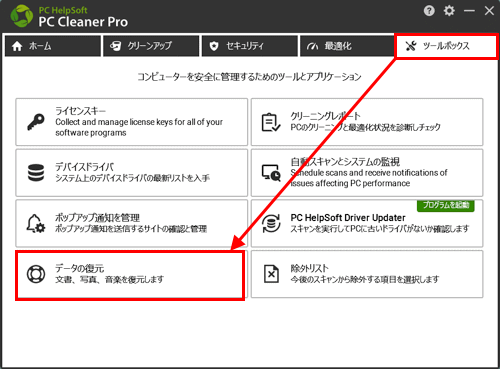Click the PC Cleaner Pro title text
The width and height of the screenshot is (500, 369).
[x=83, y=22]
